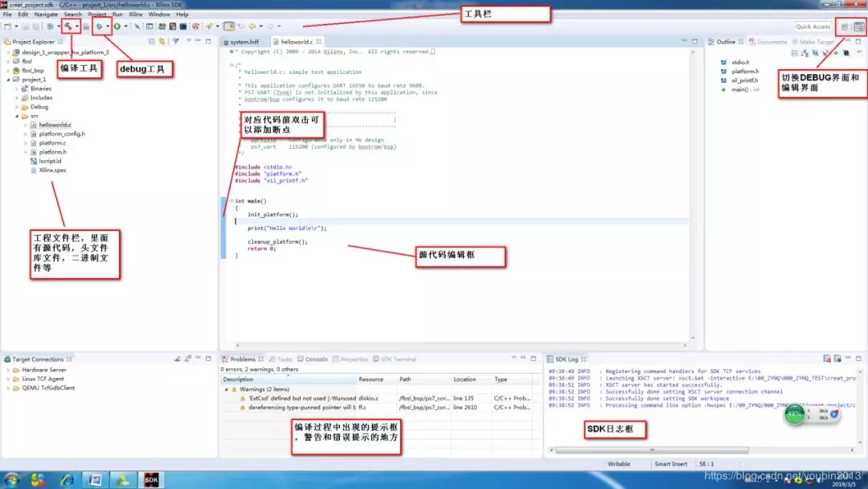Open the Xilinx menu
Image resolution: width=868 pixels, height=489 pixels.
pyautogui.click(x=135, y=14)
